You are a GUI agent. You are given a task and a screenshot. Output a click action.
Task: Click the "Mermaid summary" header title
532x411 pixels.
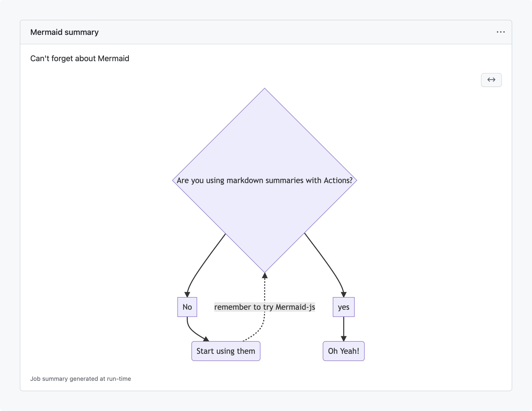(x=64, y=32)
